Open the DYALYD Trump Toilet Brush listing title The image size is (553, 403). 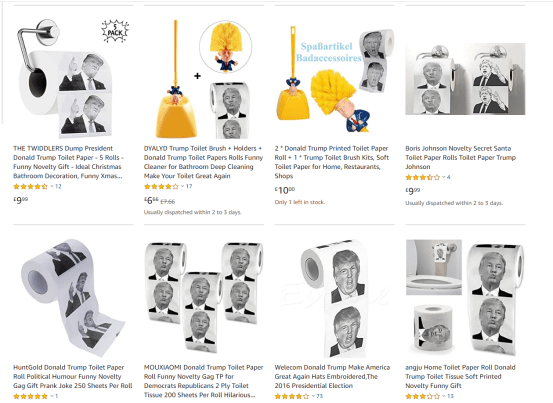(x=203, y=162)
